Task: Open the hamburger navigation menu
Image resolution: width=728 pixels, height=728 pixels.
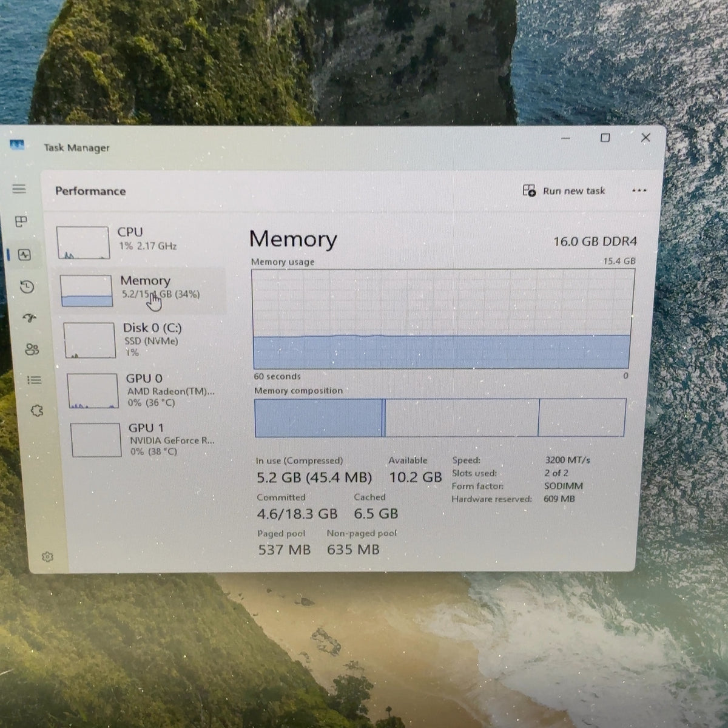Action: pos(19,189)
